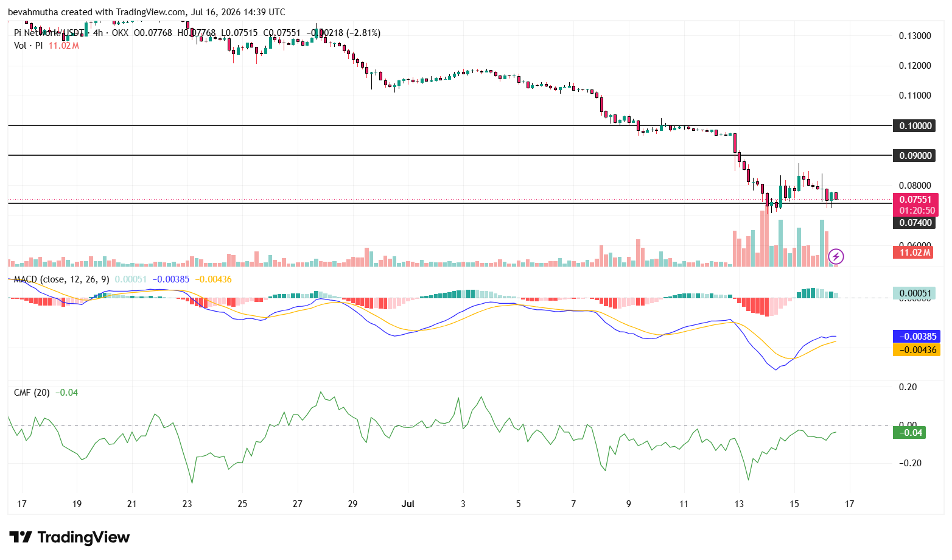952x560 pixels.
Task: Open the CMF (20) indicator legend
Action: 32,393
